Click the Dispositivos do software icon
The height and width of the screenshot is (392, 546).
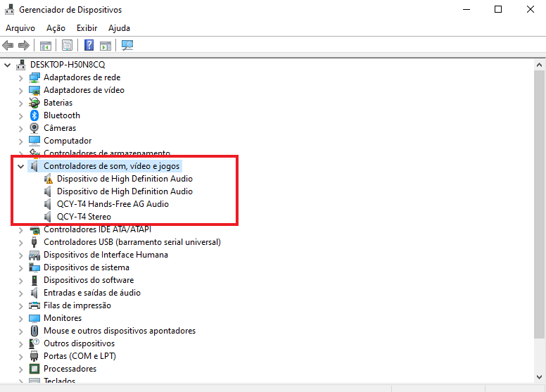pos(34,280)
